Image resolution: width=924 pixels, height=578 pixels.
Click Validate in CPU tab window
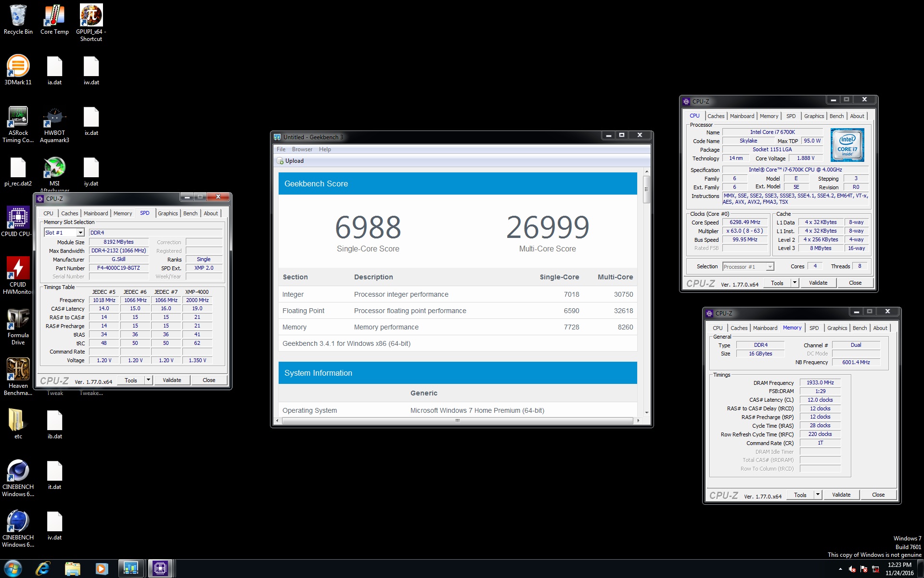click(x=818, y=283)
